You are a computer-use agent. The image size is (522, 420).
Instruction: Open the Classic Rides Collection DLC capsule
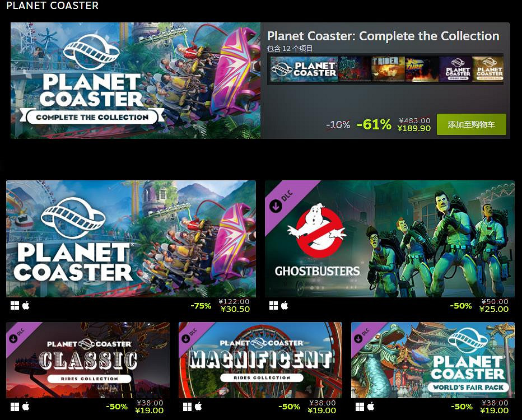point(88,360)
